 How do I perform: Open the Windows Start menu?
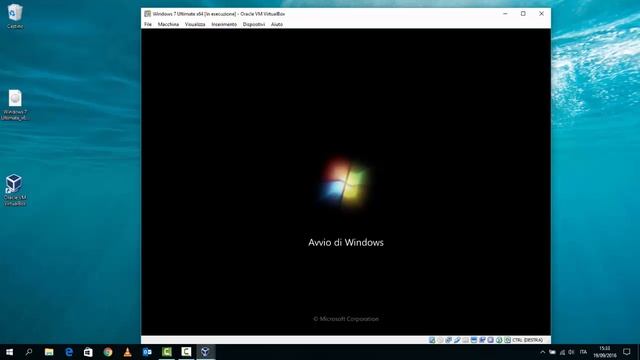9,352
